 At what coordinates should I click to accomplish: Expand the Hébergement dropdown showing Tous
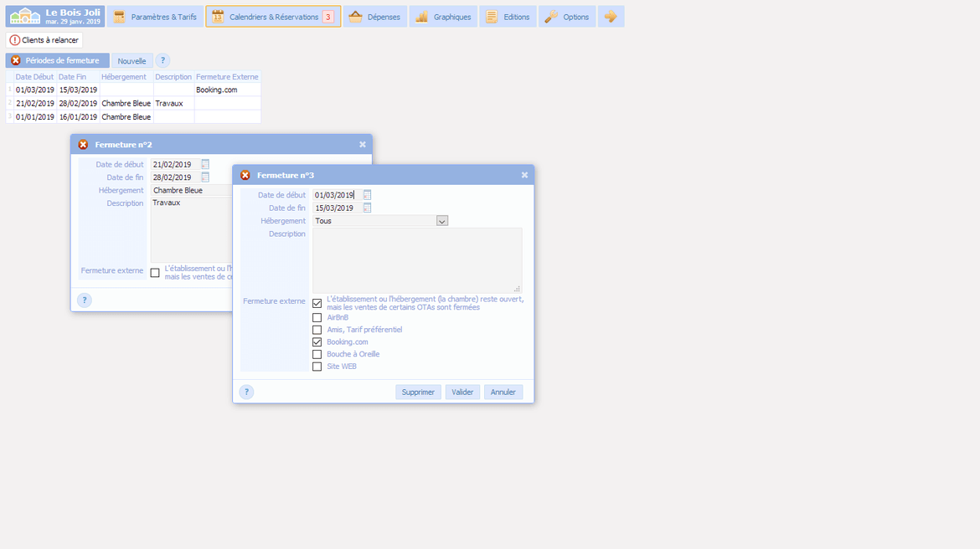point(442,221)
